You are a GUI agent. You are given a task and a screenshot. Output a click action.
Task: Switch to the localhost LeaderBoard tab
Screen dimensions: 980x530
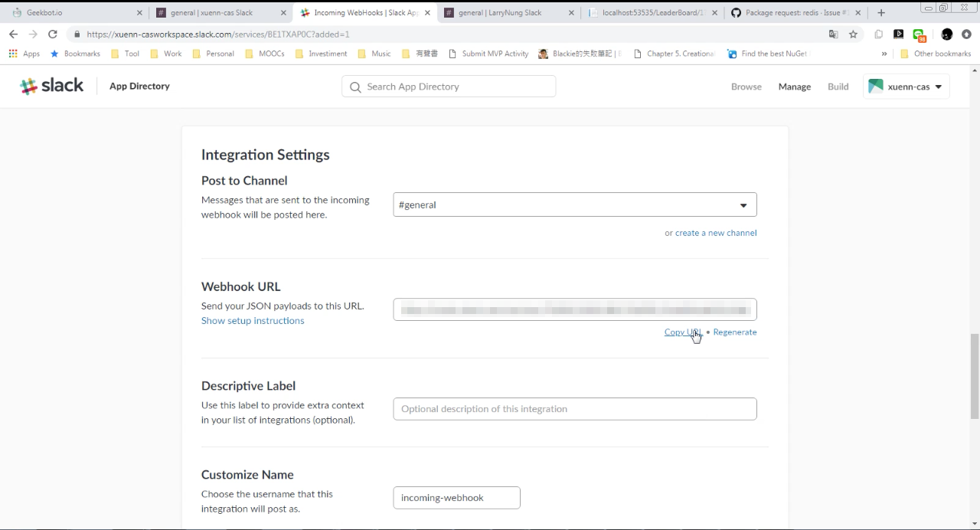652,13
